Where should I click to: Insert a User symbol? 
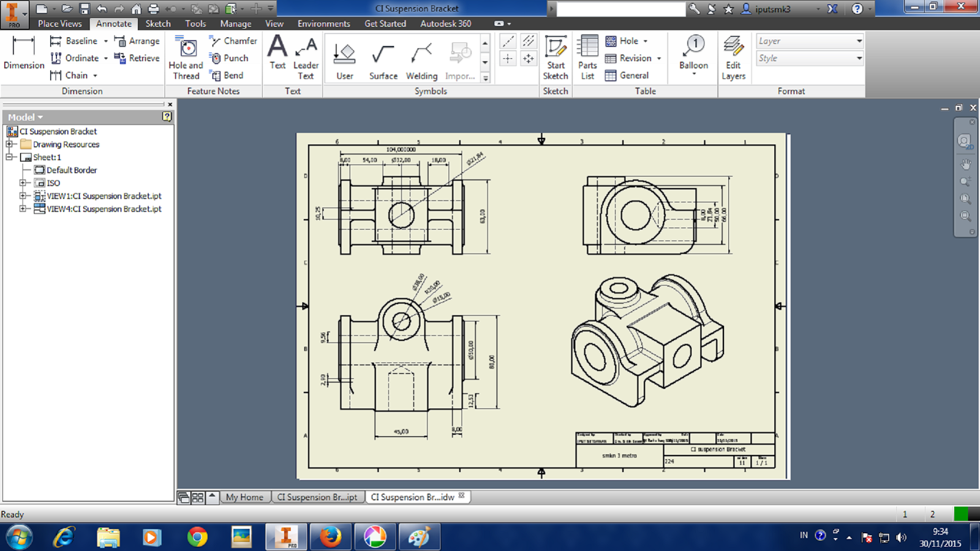click(344, 61)
